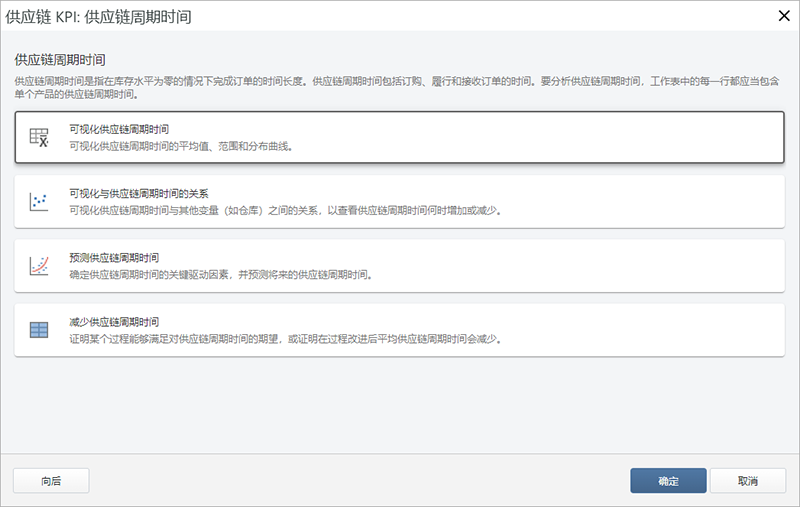Viewport: 800px width, 507px height.
Task: Cancel the dialog using 取消
Action: (747, 481)
